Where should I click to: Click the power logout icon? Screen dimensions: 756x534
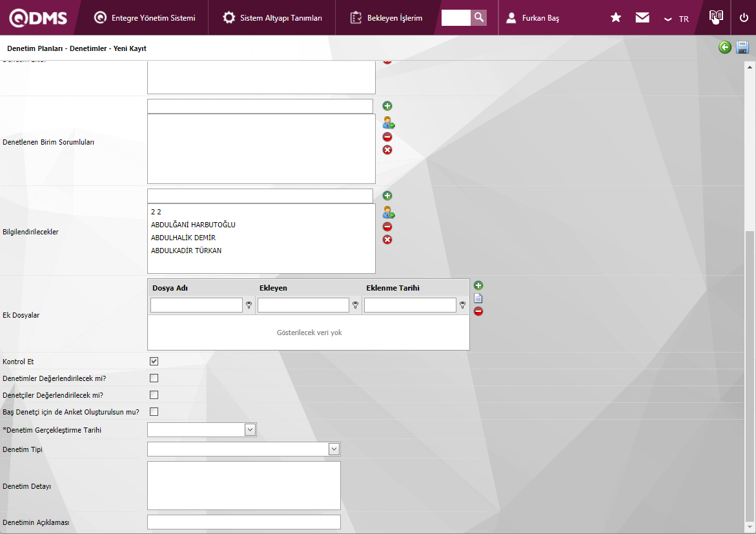coord(744,17)
